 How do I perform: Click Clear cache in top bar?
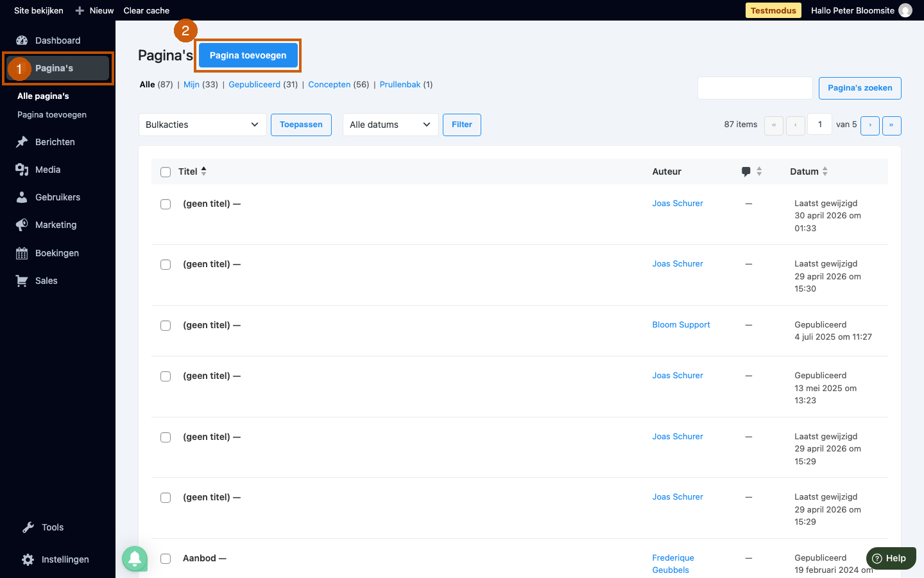click(146, 10)
